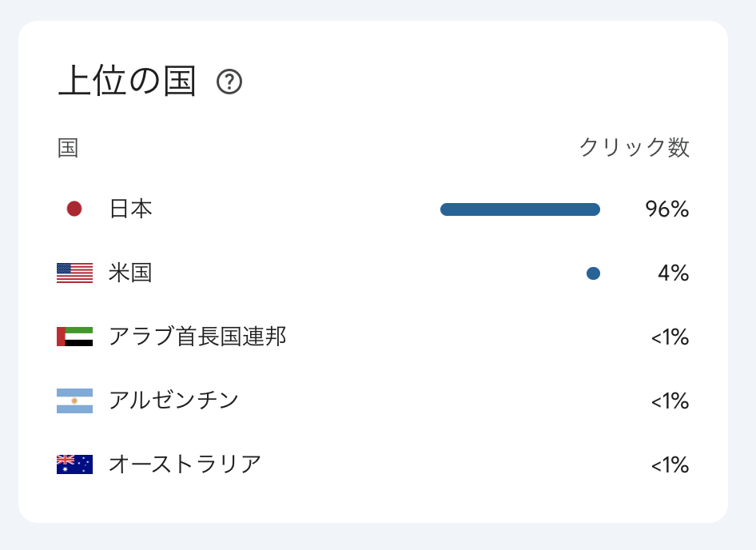Select the オーストラリア row label
The image size is (756, 550).
pyautogui.click(x=185, y=464)
